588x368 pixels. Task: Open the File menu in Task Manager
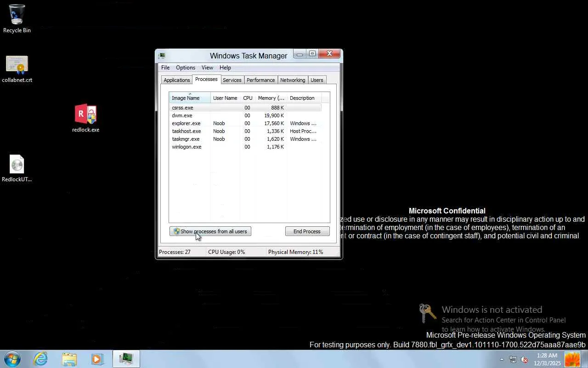point(165,68)
